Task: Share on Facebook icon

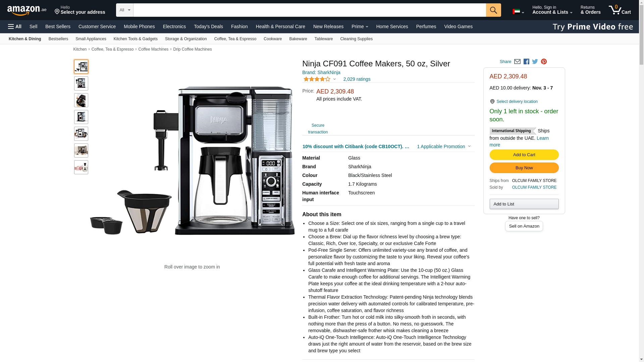Action: (526, 62)
